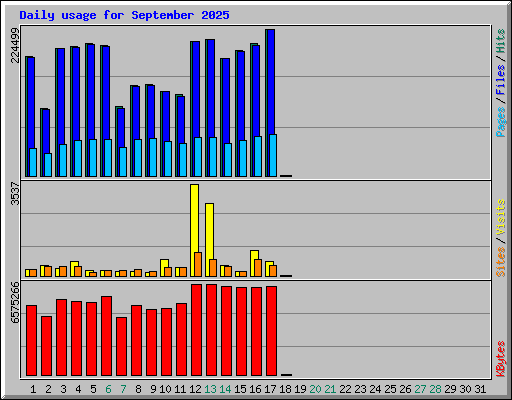Click the orange sites bar for day 16
This screenshot has width=512, height=400.
click(258, 268)
